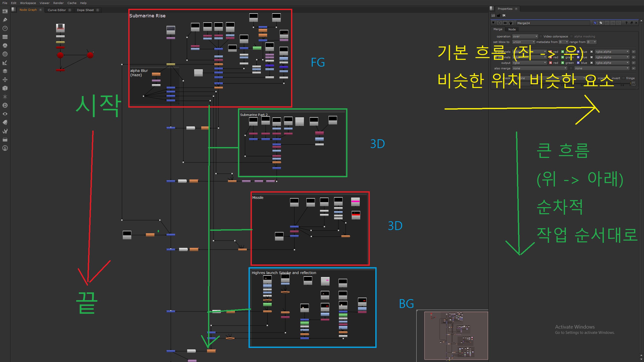The image size is (644, 362).
Task: Click the Merge24 help question mark button
Action: pyautogui.click(x=626, y=23)
